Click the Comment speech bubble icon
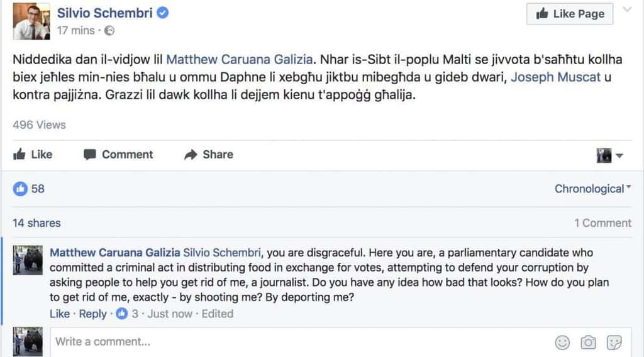Viewport: 644px width, 357px height. (x=90, y=155)
